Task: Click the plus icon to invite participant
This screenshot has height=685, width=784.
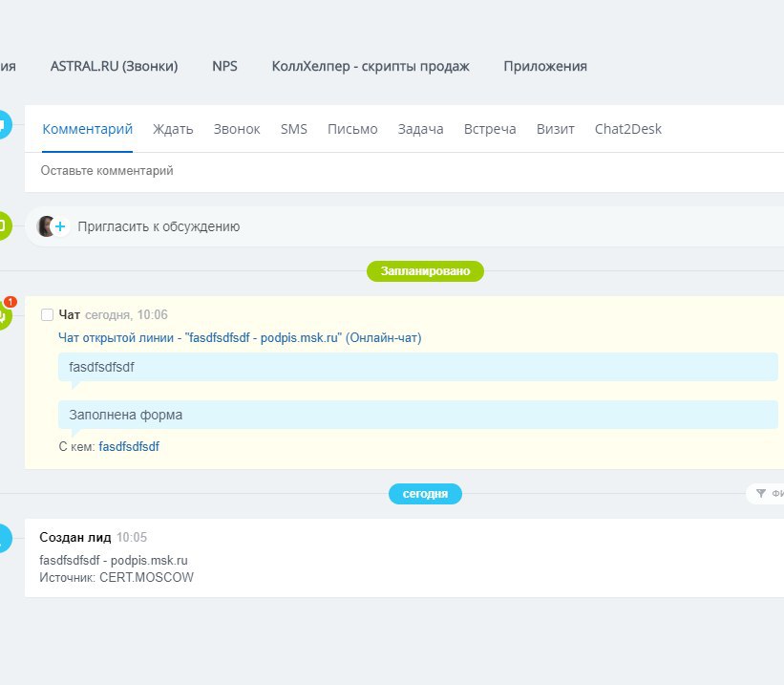Action: [x=60, y=226]
